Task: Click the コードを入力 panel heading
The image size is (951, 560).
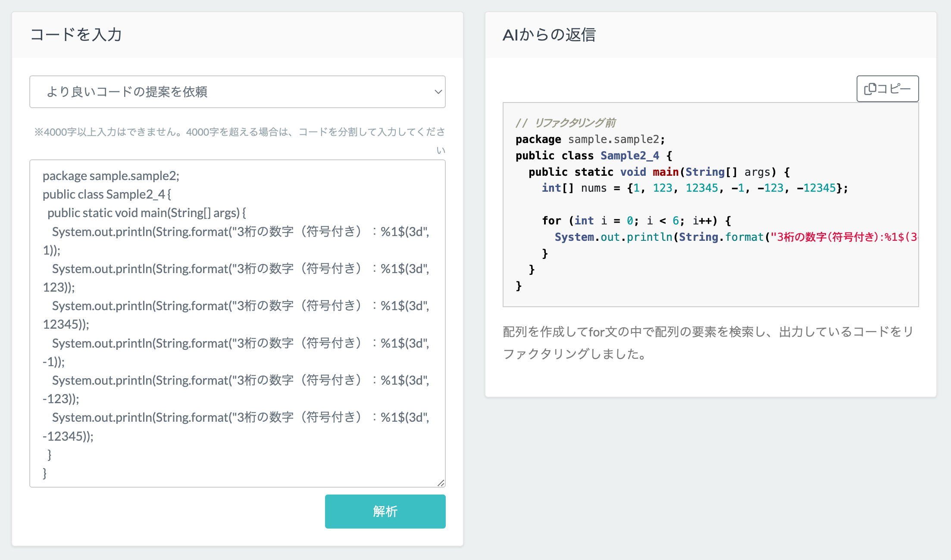Action: (x=76, y=34)
